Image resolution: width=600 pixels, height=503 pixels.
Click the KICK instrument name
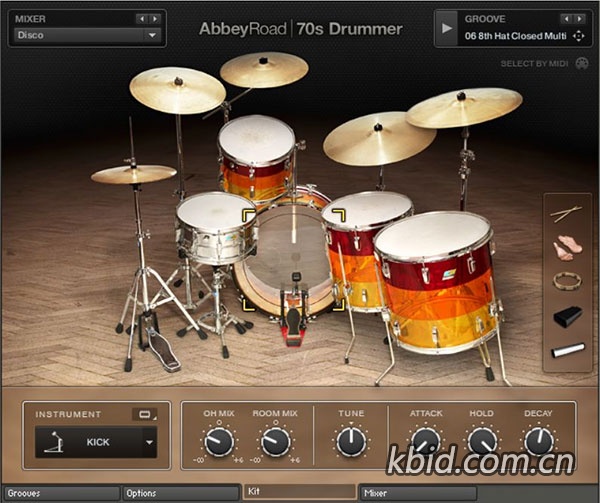coord(98,442)
